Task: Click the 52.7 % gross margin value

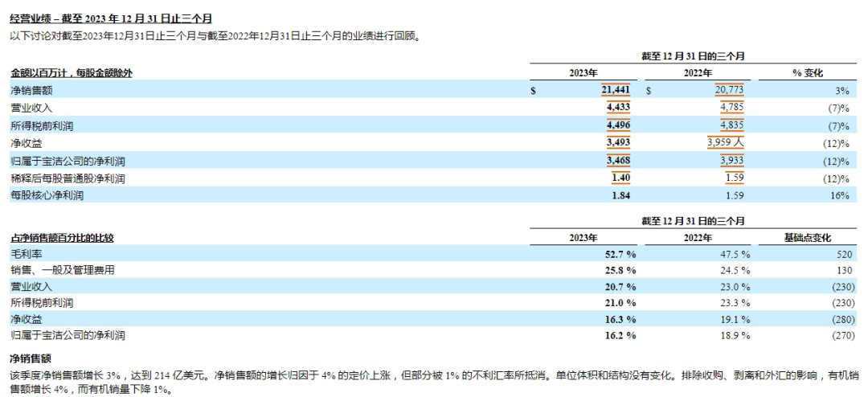Action: (x=618, y=255)
